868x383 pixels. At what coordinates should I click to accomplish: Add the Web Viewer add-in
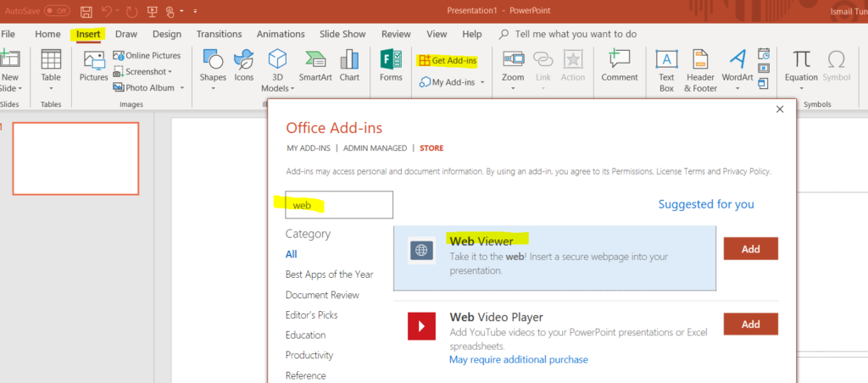(750, 249)
